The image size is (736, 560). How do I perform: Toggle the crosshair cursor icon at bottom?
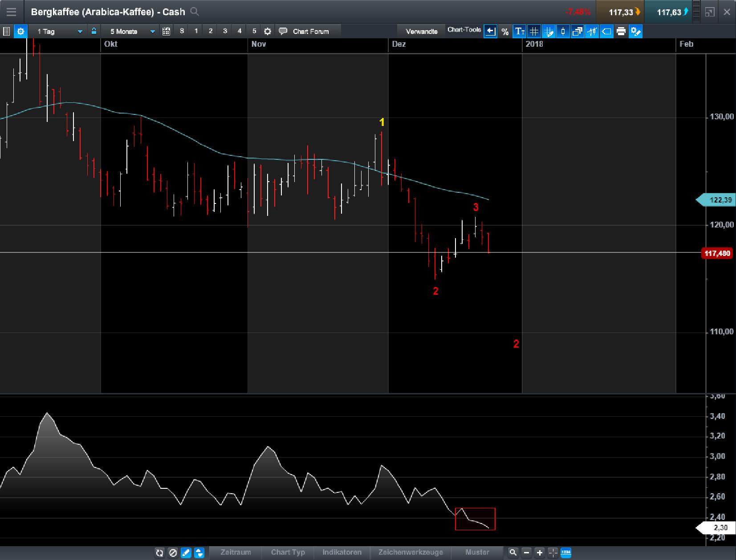(x=552, y=552)
